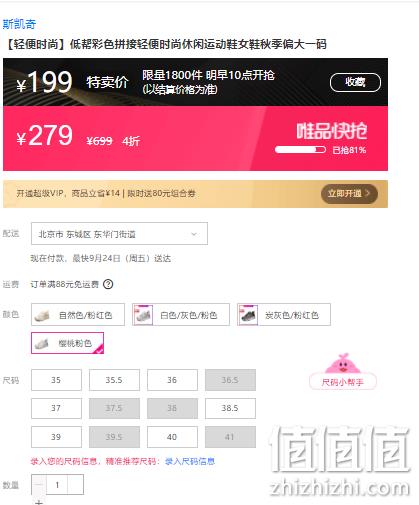419x505 pixels.
Task: Select the 樱桃粉色 color option
Action: tap(67, 343)
